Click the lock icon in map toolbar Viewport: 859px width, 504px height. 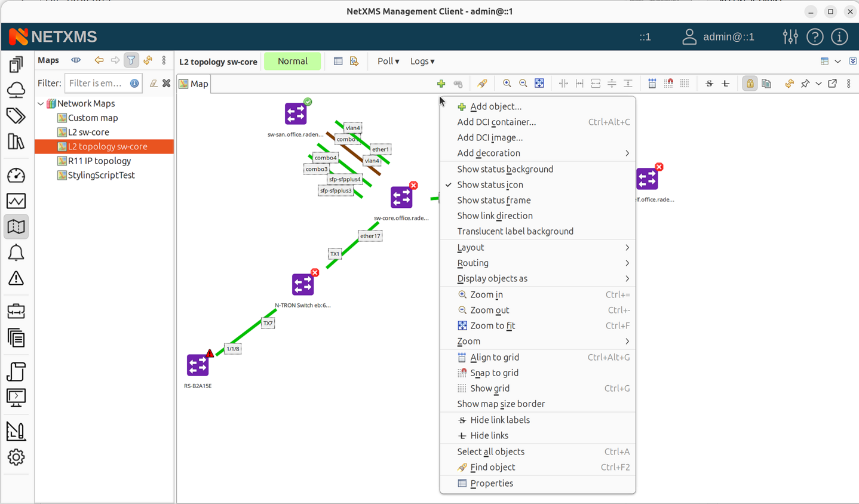click(x=750, y=84)
